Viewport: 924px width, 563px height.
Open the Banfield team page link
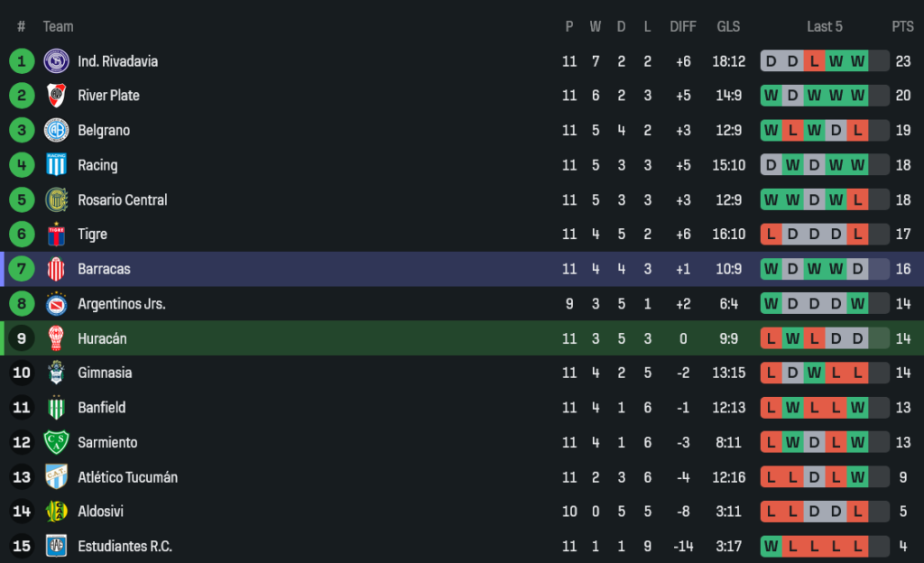pyautogui.click(x=102, y=408)
